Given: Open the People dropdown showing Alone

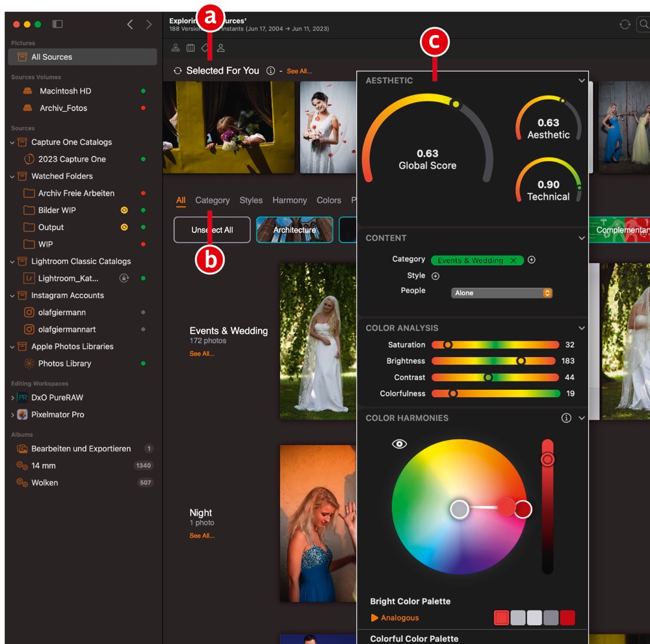Looking at the screenshot, I should click(x=501, y=293).
